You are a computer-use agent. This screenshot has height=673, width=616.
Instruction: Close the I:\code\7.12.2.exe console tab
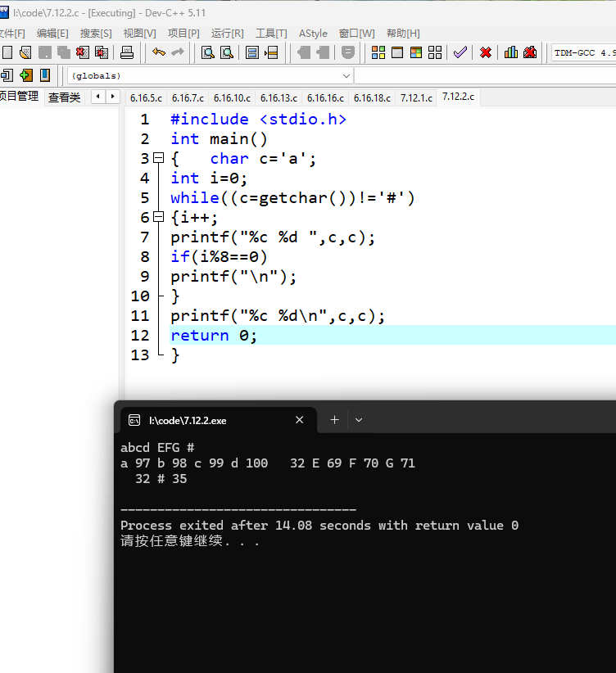[x=300, y=420]
